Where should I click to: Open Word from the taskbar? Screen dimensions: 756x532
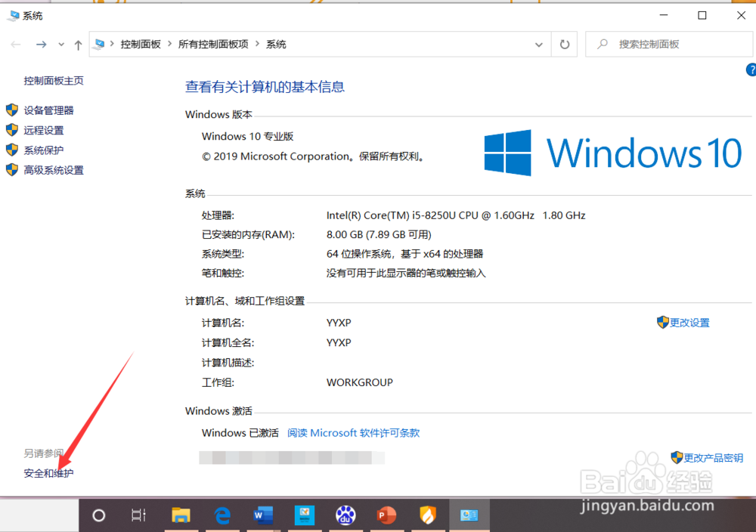pyautogui.click(x=263, y=515)
